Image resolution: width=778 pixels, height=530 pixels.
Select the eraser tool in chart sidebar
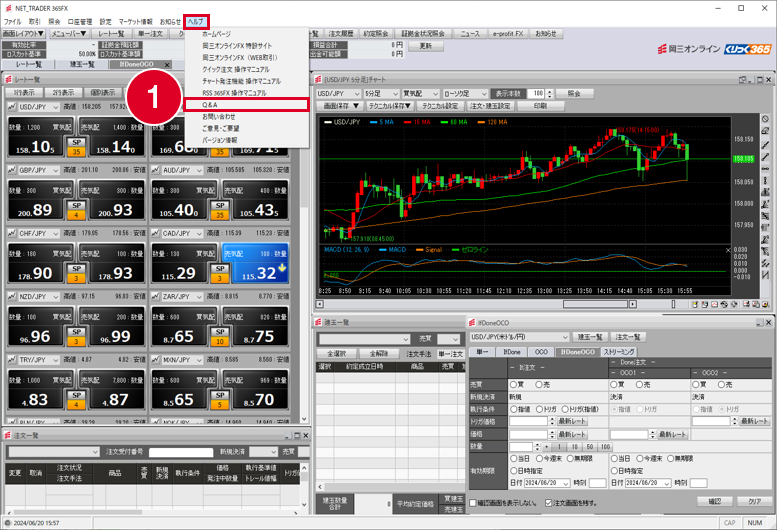766,131
